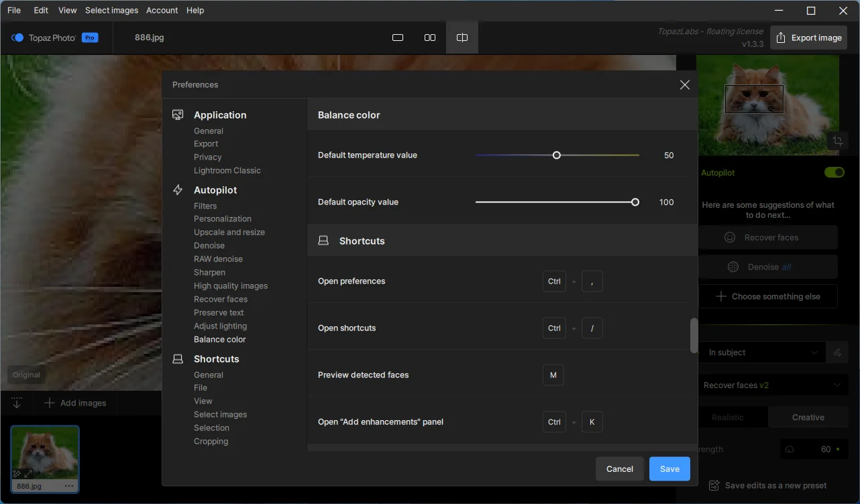The image size is (860, 504).
Task: Select the split view icon
Action: (462, 38)
